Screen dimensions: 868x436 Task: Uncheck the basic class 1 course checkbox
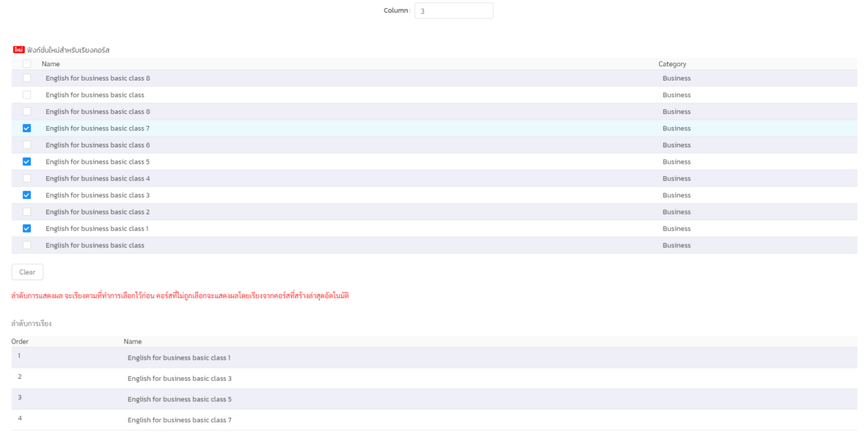(27, 229)
